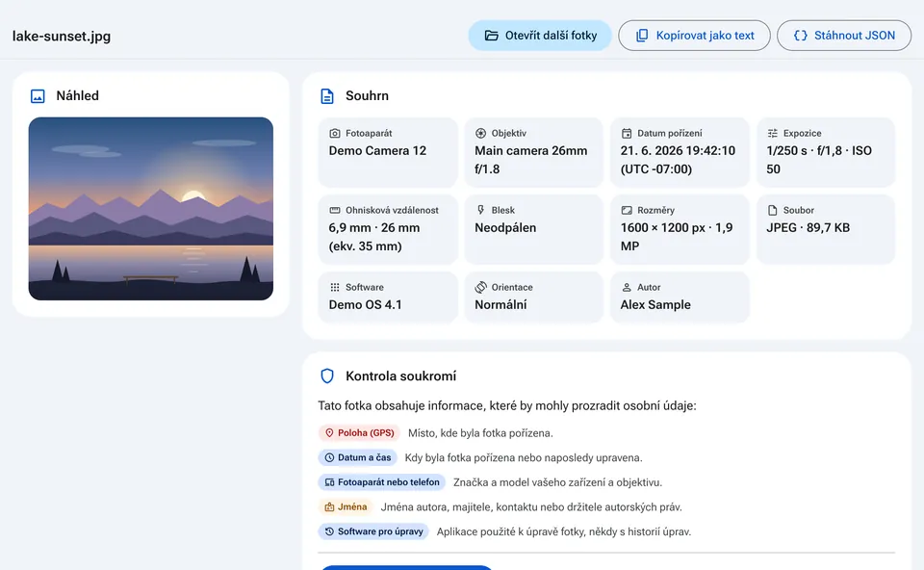Viewport: 924px width, 570px height.
Task: Click '1/250 s · f/1,8 · ISO 50' value
Action: (x=819, y=160)
